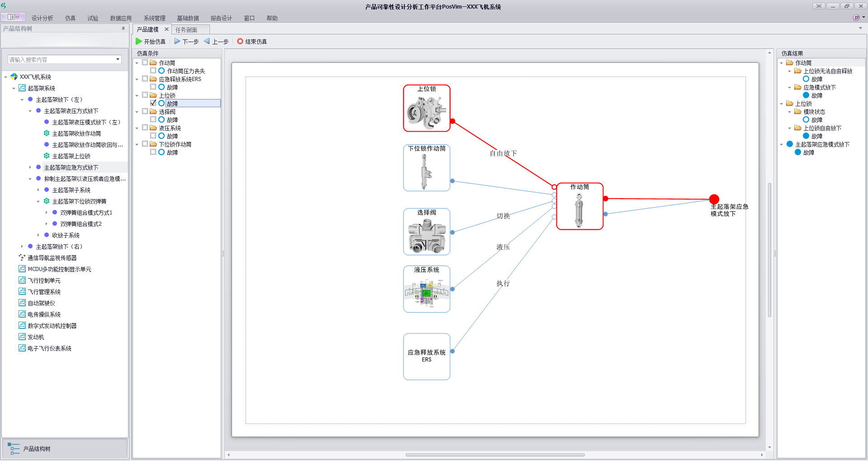Open the search box dropdown arrow

click(x=118, y=59)
